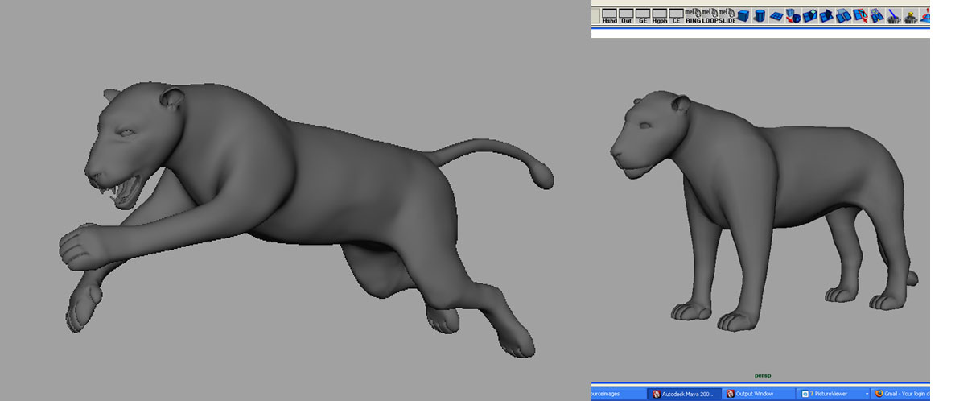Viewport: 980px width, 401px height.
Task: Open the Output Window from the taskbar
Action: (757, 394)
